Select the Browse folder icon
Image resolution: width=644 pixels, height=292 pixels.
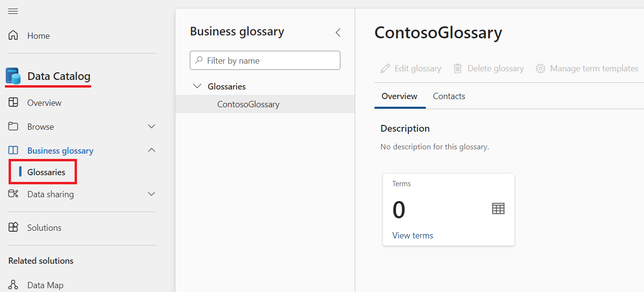13,126
